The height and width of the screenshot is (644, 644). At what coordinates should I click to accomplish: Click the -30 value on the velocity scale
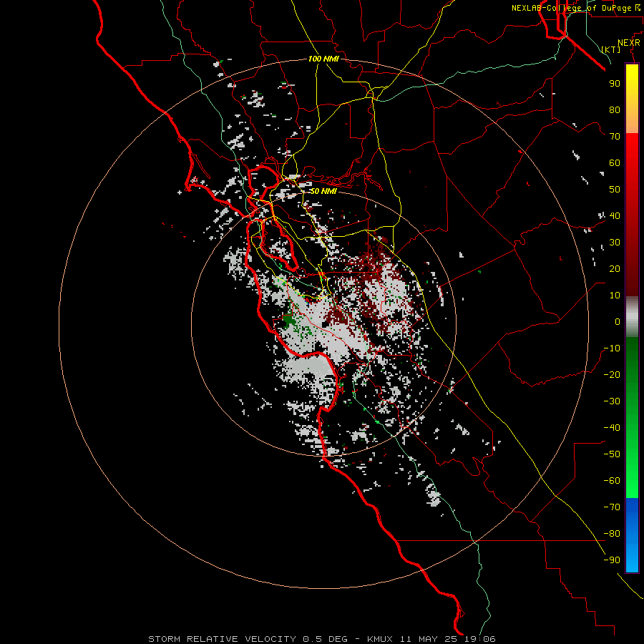(612, 401)
